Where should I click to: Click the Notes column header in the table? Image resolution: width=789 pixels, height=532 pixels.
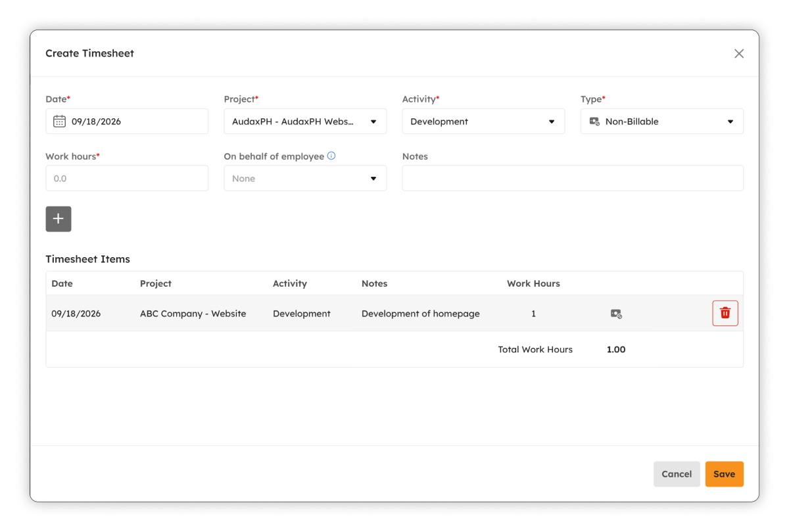374,283
